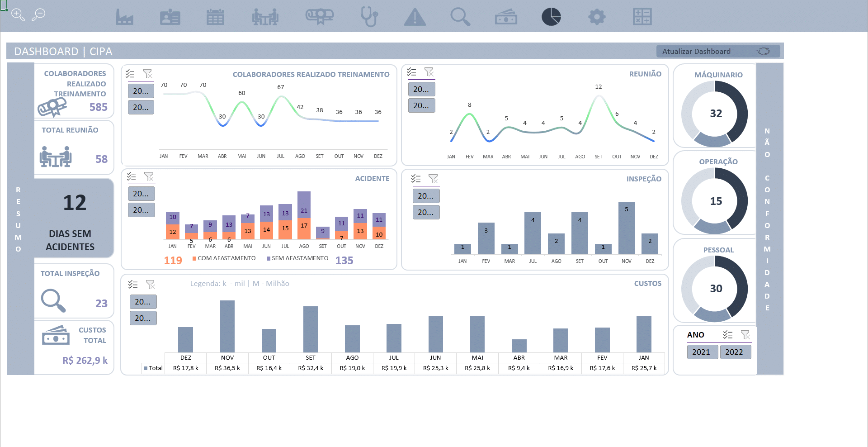Open the calculator grid icon
Screen dimensions: 868x447
(642, 17)
